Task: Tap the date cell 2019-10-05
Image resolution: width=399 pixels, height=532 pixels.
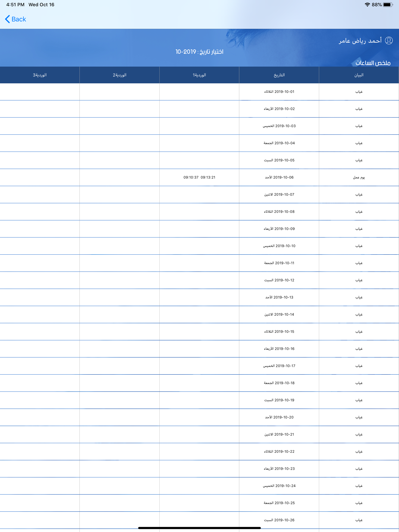Action: 279,160
